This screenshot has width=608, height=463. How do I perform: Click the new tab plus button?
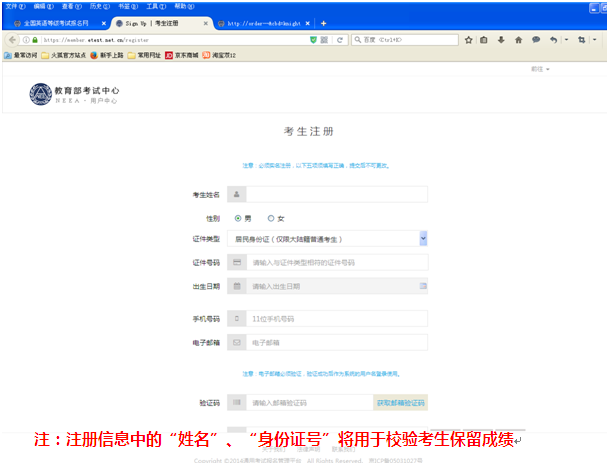[x=323, y=22]
